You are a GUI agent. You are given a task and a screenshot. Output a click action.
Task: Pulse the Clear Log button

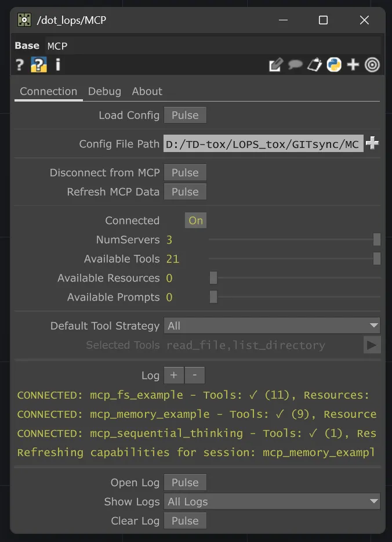pyautogui.click(x=185, y=521)
